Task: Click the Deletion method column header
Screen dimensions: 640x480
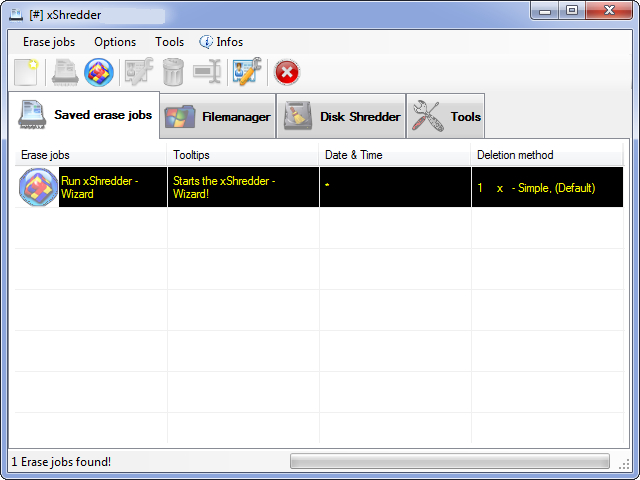Action: pyautogui.click(x=547, y=155)
